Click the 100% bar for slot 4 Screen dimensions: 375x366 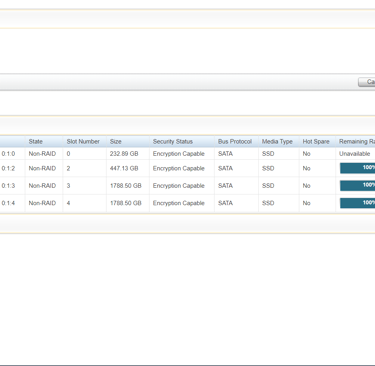[x=357, y=203]
